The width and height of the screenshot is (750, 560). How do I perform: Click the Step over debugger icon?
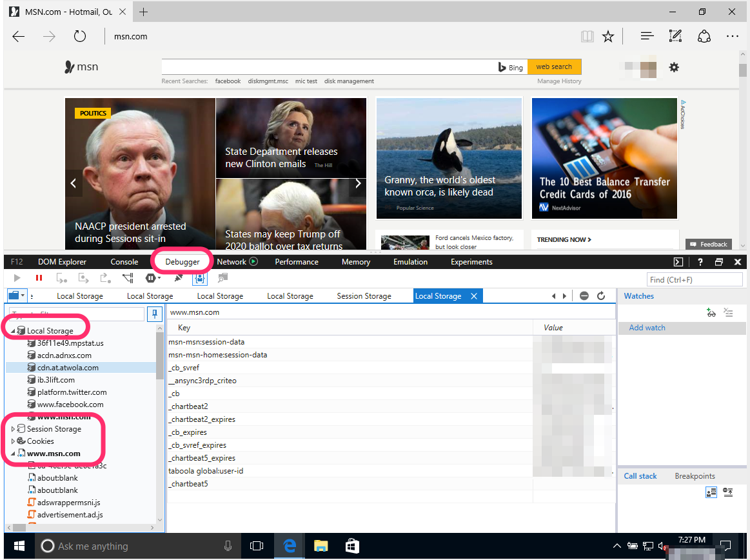[84, 278]
